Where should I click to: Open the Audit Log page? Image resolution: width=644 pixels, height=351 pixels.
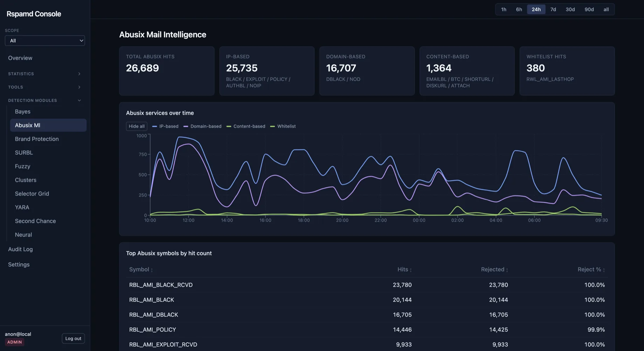20,249
